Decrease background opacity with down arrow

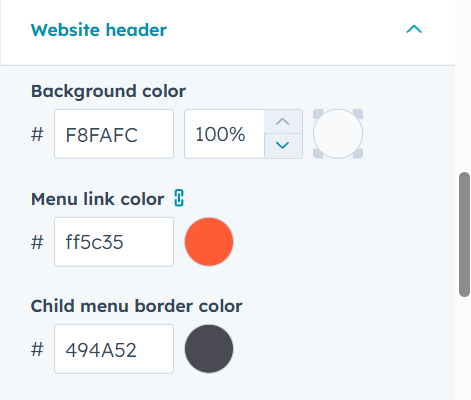283,146
